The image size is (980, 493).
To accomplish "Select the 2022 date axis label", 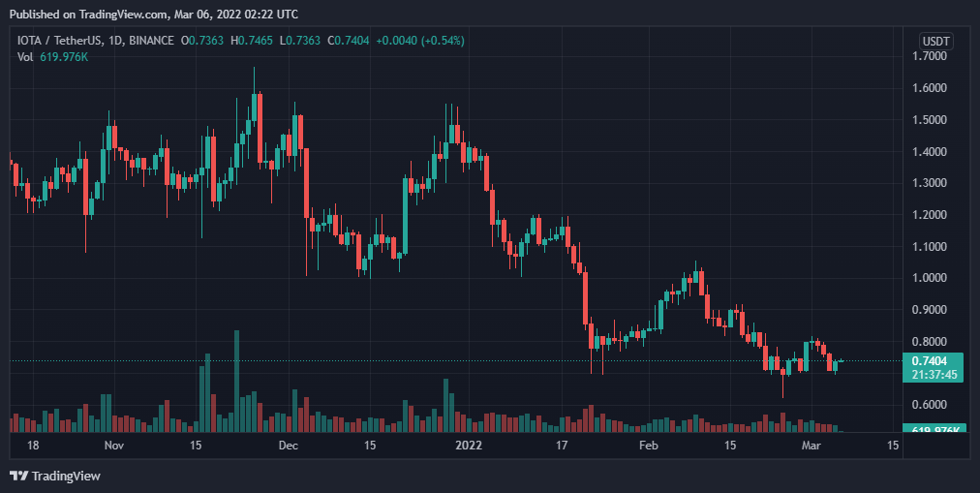I will (x=469, y=446).
